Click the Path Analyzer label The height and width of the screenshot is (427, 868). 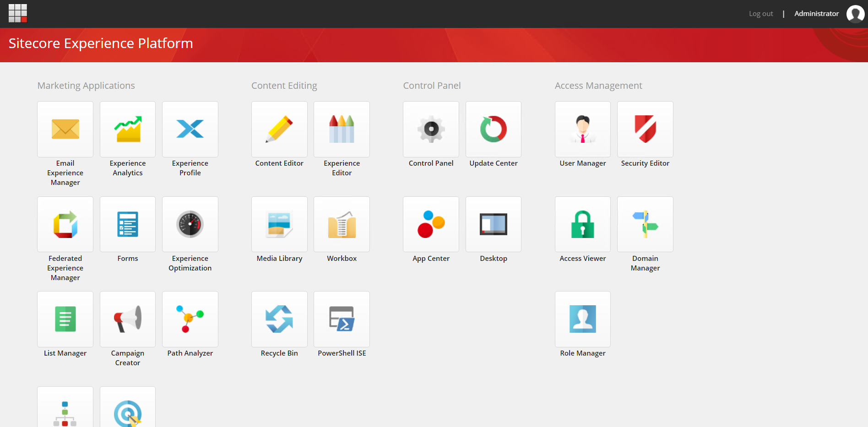point(190,353)
